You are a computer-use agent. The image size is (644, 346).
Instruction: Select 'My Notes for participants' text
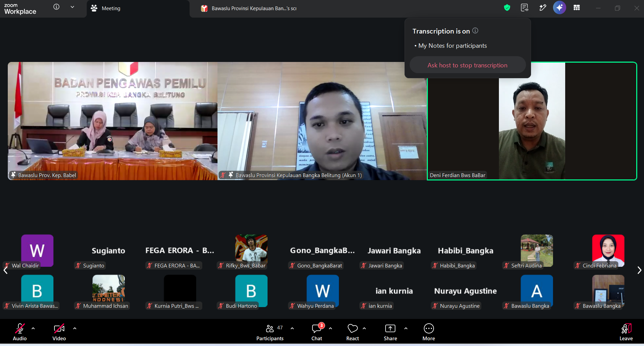(453, 46)
